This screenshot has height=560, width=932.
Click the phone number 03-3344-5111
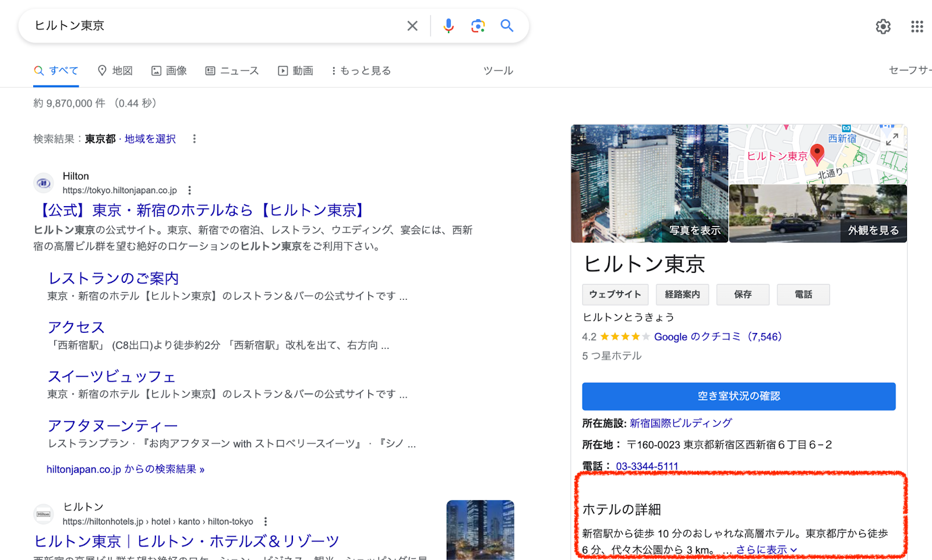(647, 466)
